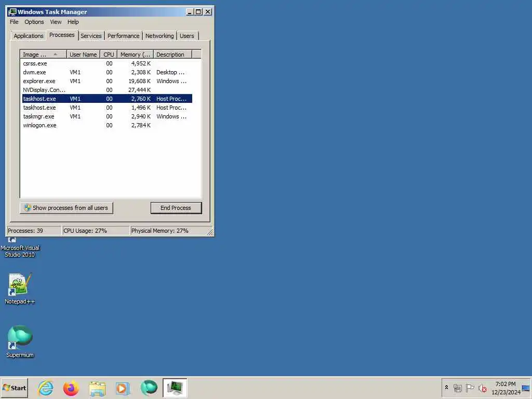
Task: Close the Task Manager window
Action: click(208, 12)
